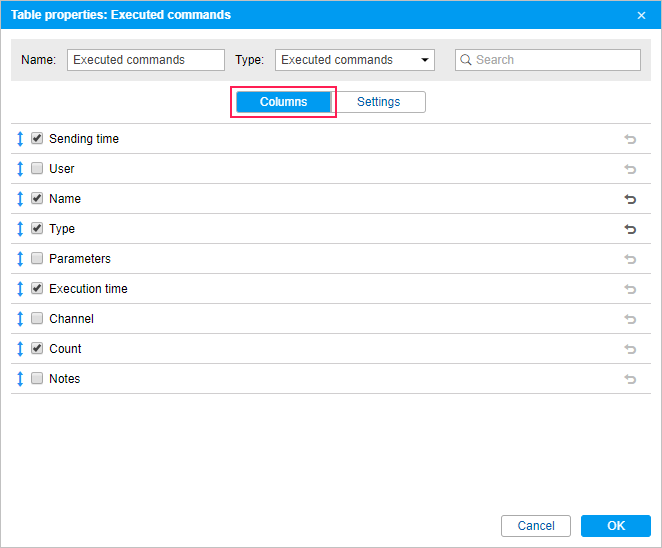Click the reorder arrow for Type row
Viewport: 662px width, 548px height.
(20, 229)
